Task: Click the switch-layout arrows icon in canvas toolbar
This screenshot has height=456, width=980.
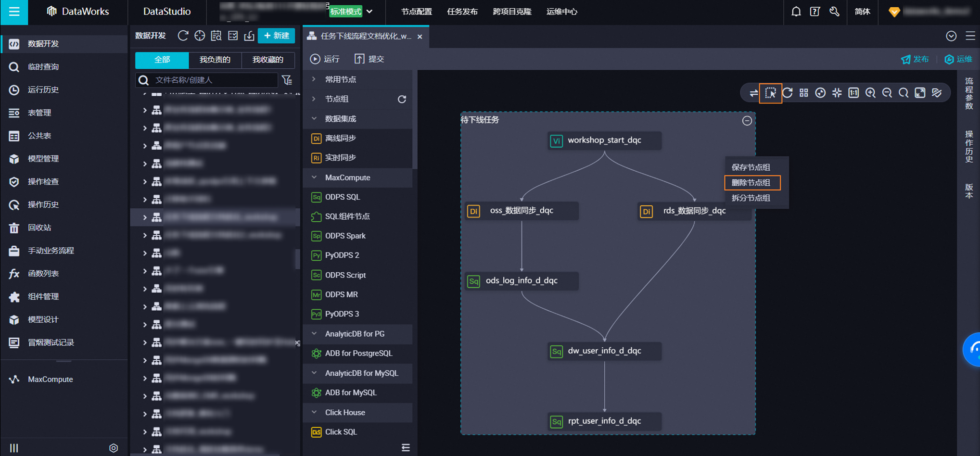Action: pyautogui.click(x=753, y=93)
